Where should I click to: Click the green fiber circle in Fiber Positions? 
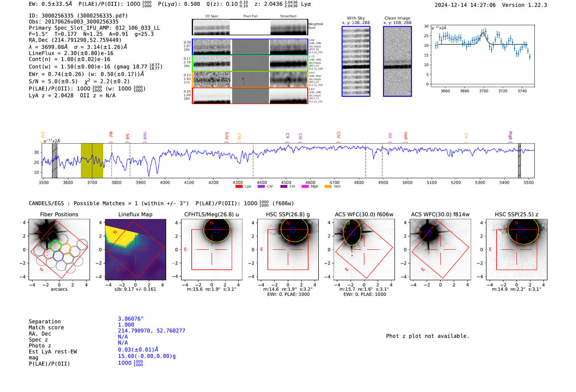(x=56, y=246)
